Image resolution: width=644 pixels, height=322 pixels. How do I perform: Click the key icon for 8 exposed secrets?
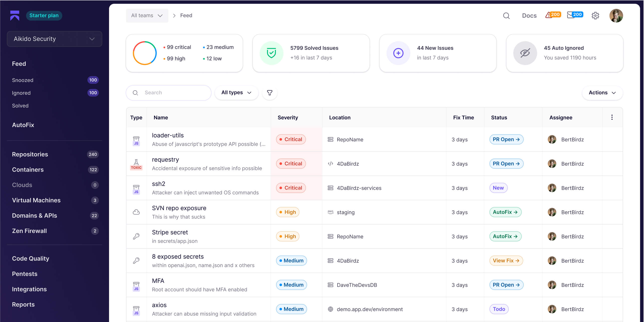[x=136, y=260]
